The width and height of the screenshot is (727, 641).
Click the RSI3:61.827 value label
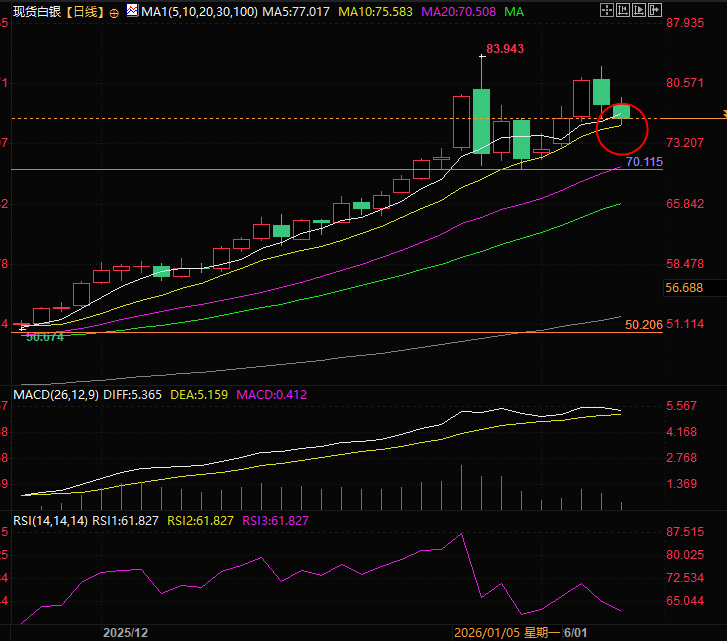pyautogui.click(x=275, y=521)
